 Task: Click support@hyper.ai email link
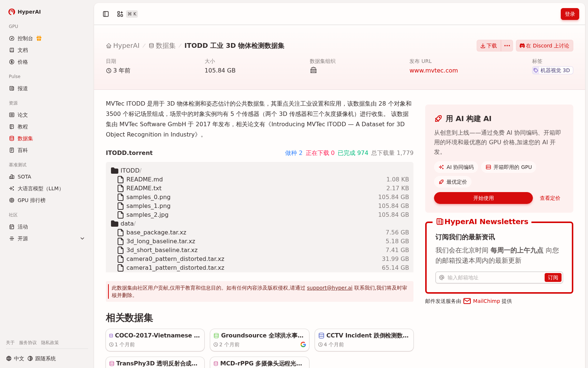[330, 288]
